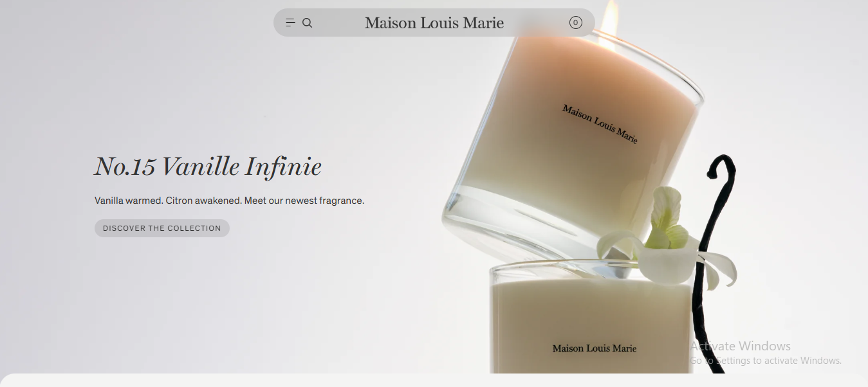Select the No.15 Vanille Infinie headline
This screenshot has height=387, width=868.
coord(208,166)
